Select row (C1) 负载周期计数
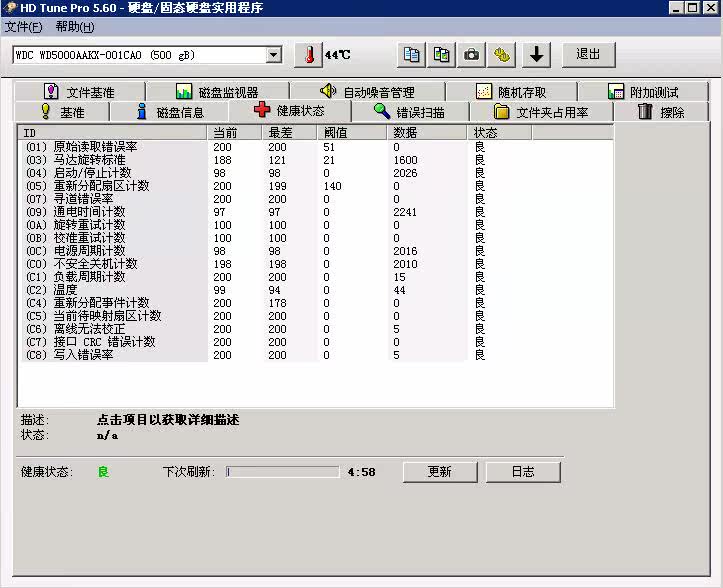Image resolution: width=723 pixels, height=588 pixels. point(316,277)
